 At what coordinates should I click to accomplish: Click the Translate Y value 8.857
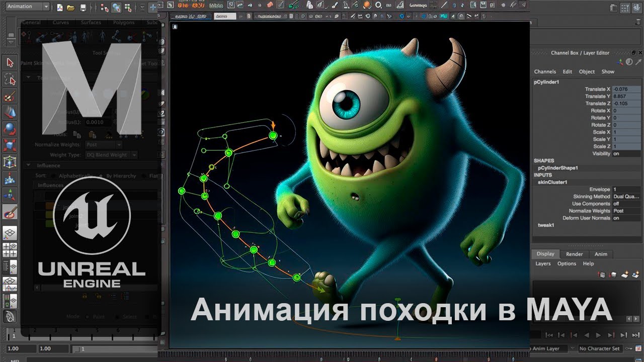626,96
